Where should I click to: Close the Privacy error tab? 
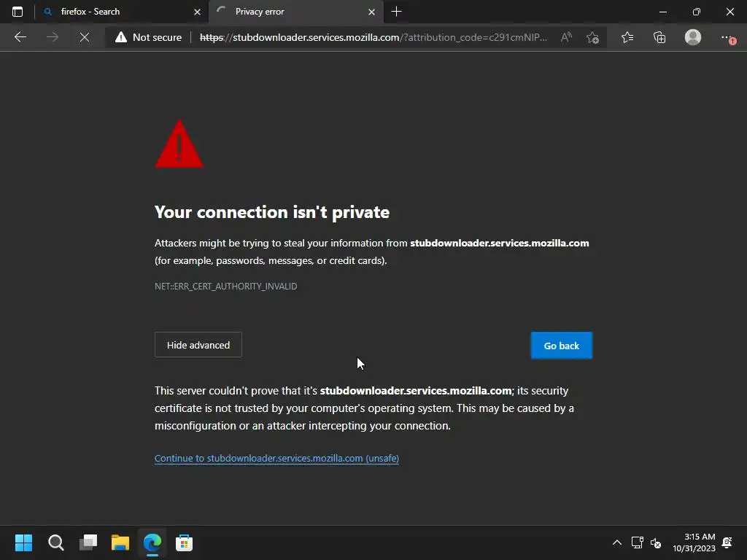[371, 12]
